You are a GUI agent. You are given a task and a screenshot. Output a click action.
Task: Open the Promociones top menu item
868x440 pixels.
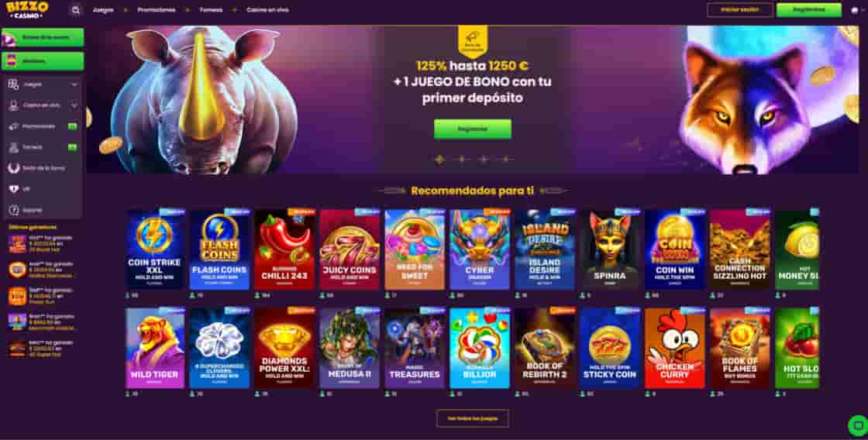click(x=156, y=10)
